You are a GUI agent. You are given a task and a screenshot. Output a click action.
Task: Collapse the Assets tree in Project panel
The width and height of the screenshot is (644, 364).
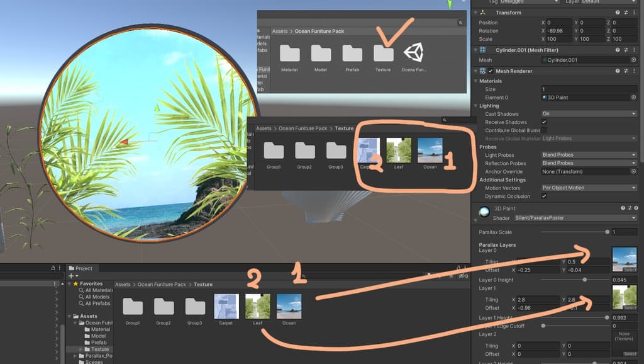(69, 316)
